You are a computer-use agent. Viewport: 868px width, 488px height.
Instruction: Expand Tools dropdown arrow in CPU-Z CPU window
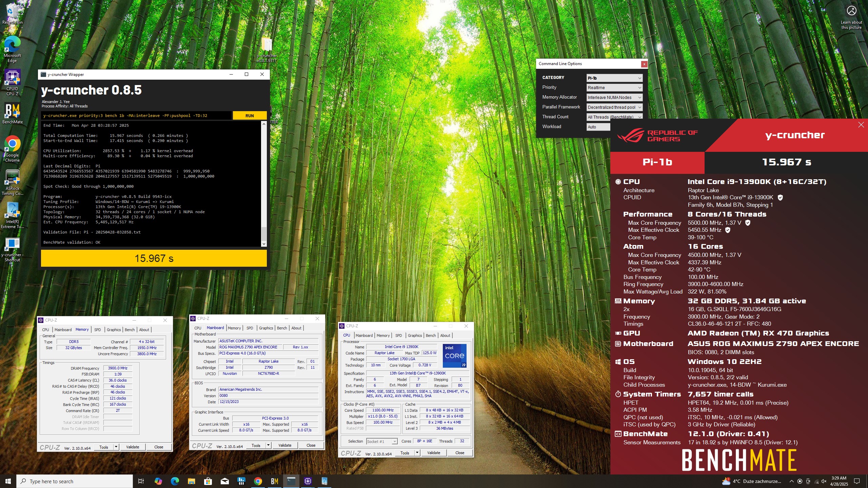click(417, 453)
